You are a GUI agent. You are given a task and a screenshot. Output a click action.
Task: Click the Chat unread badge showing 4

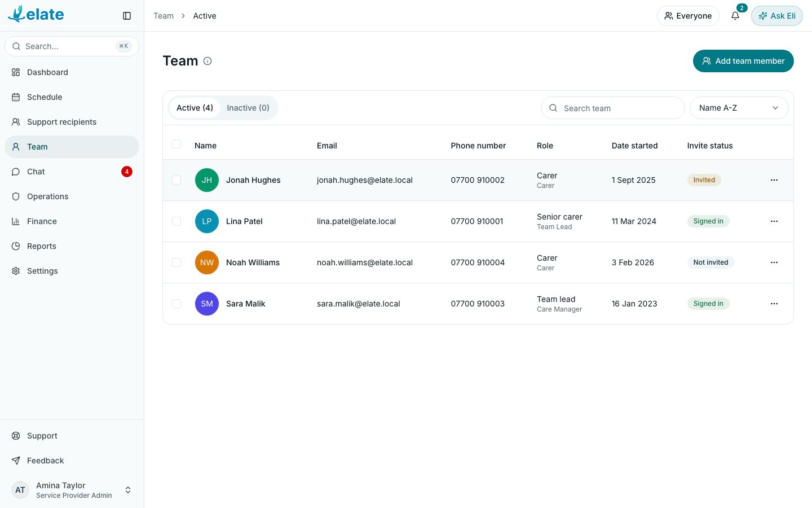point(127,172)
